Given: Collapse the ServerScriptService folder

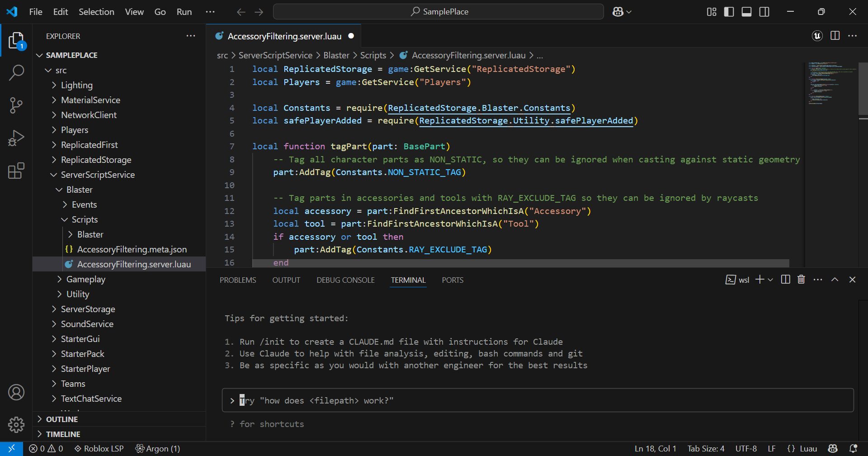Looking at the screenshot, I should tap(98, 175).
